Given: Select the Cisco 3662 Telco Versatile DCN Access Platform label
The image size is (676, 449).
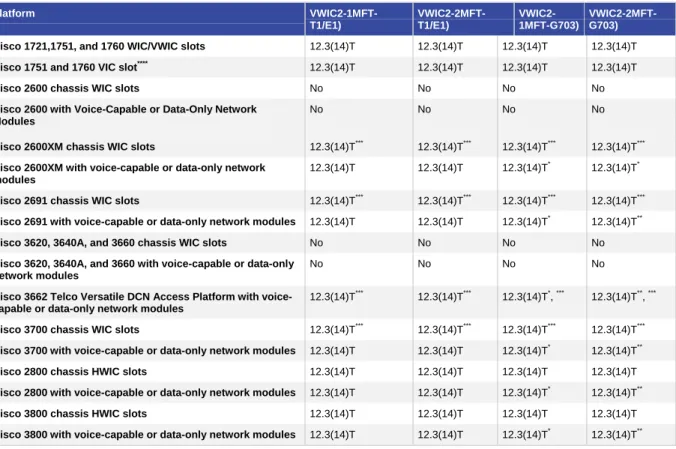Looking at the screenshot, I should pyautogui.click(x=146, y=302).
